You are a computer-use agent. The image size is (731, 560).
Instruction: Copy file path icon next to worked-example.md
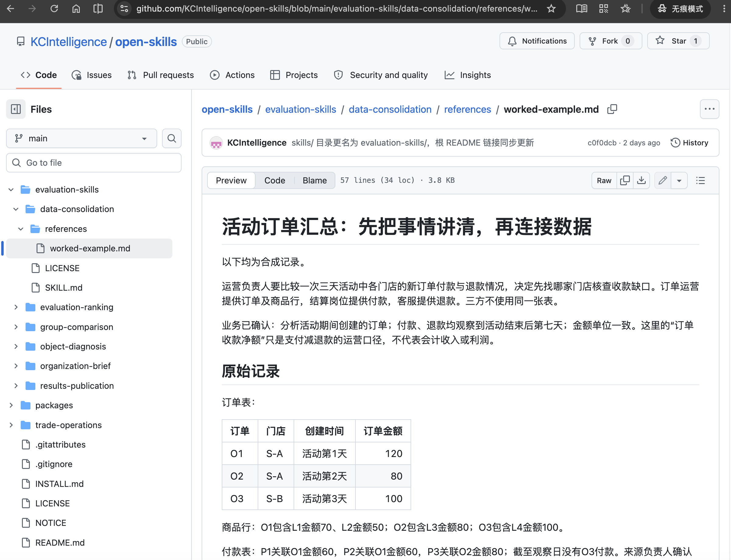[612, 109]
